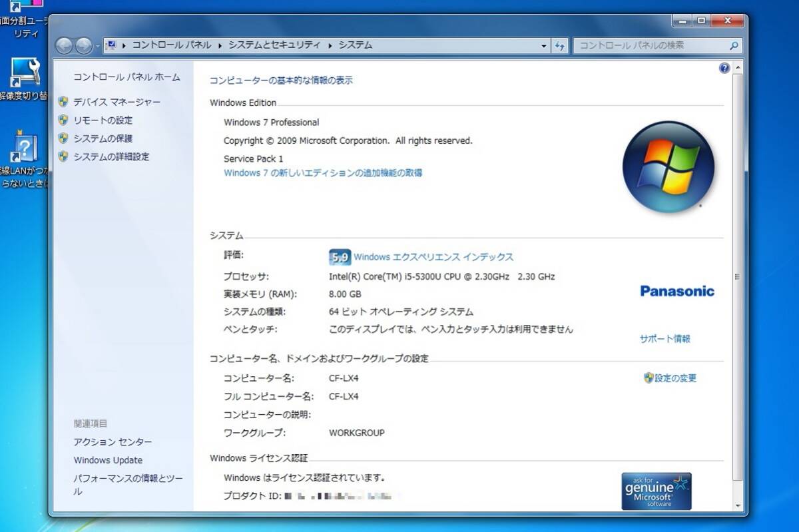Open address bar history dropdown

pos(544,46)
